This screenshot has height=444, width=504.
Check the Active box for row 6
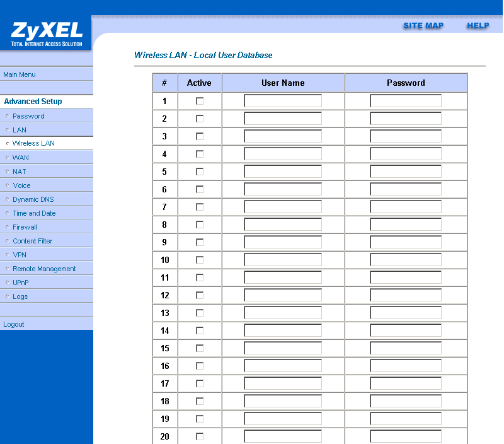[x=200, y=189]
